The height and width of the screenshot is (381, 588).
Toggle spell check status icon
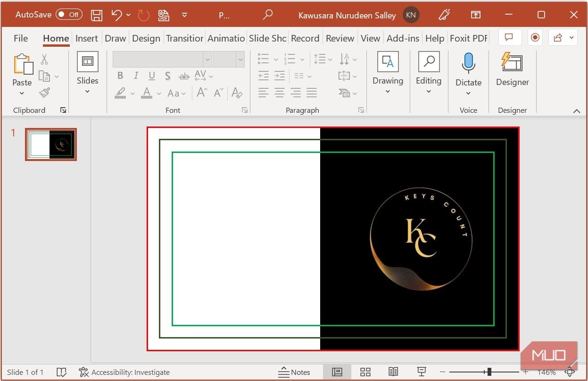[x=61, y=372]
